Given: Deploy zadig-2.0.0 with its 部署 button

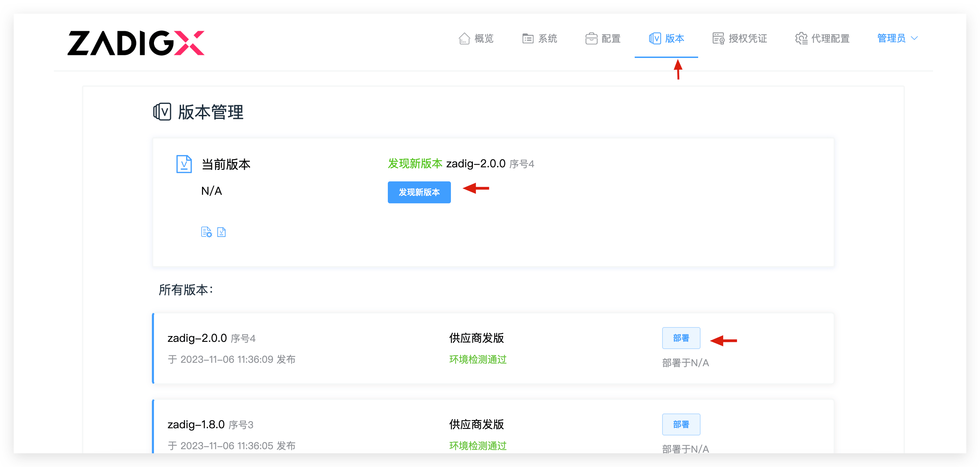Looking at the screenshot, I should click(681, 338).
